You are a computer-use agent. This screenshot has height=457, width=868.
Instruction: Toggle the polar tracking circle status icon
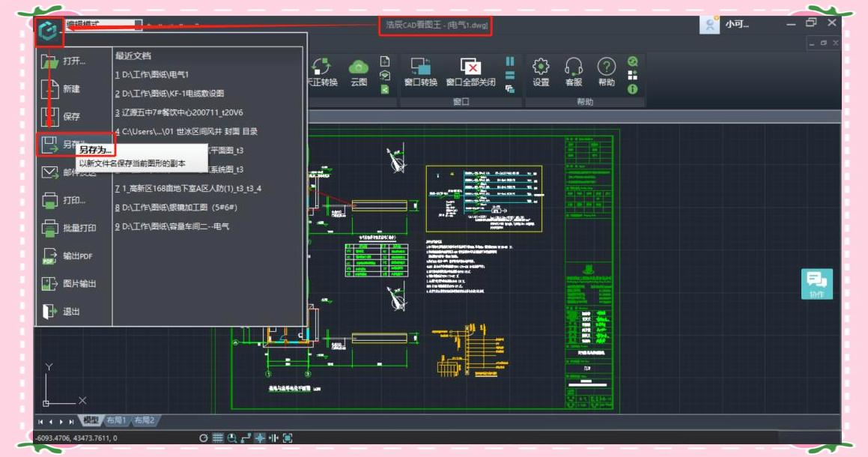click(x=203, y=438)
